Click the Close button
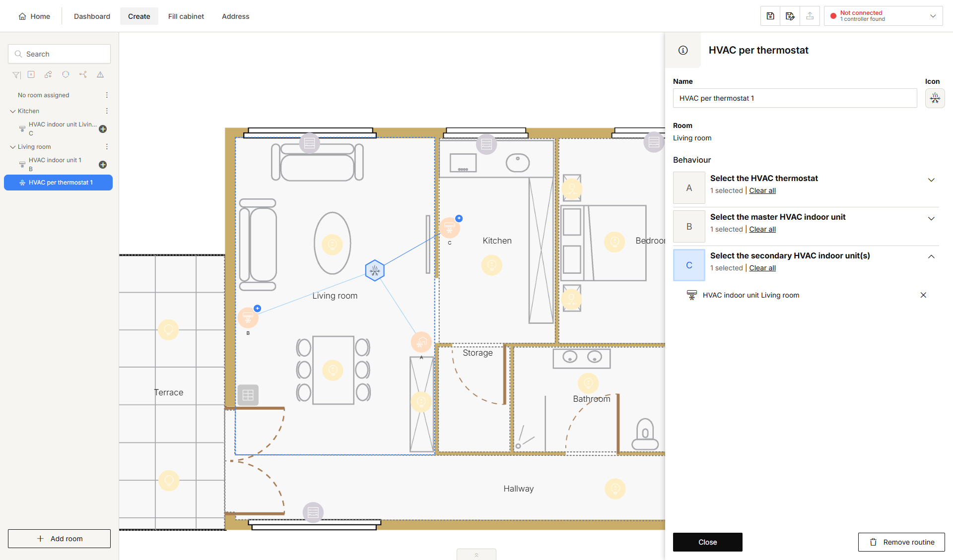The height and width of the screenshot is (560, 953). pyautogui.click(x=707, y=542)
